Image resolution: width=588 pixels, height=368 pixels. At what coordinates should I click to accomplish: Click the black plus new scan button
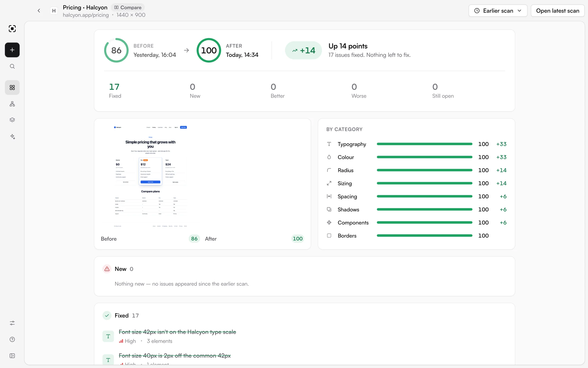(x=12, y=50)
